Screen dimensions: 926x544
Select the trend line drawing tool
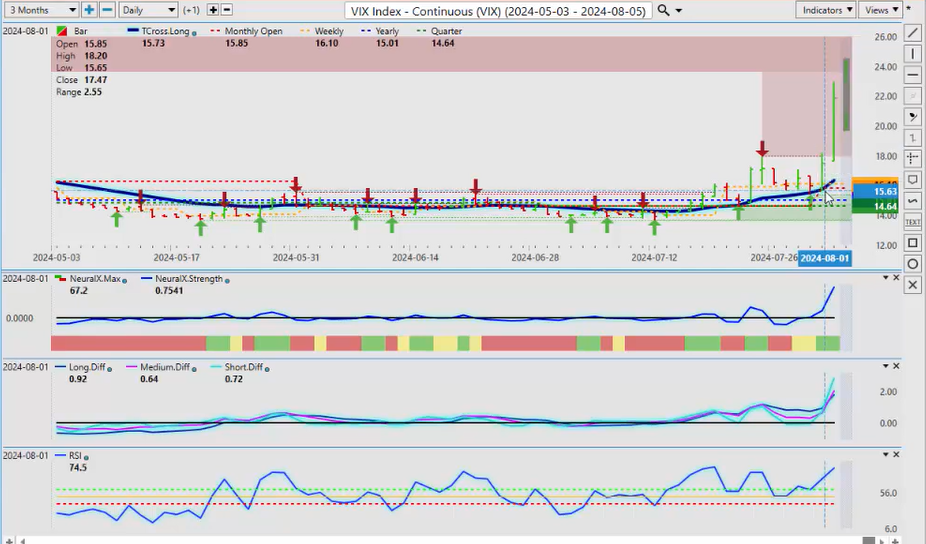[x=913, y=33]
